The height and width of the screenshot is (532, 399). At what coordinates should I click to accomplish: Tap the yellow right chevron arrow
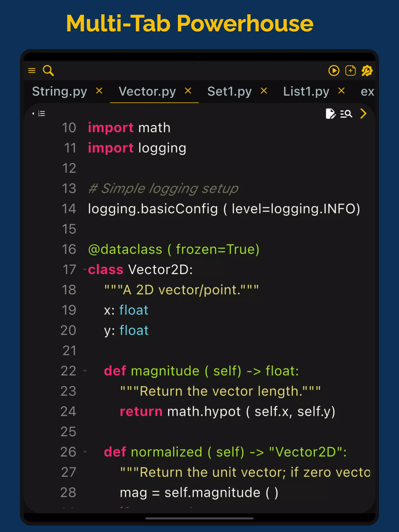tap(363, 114)
